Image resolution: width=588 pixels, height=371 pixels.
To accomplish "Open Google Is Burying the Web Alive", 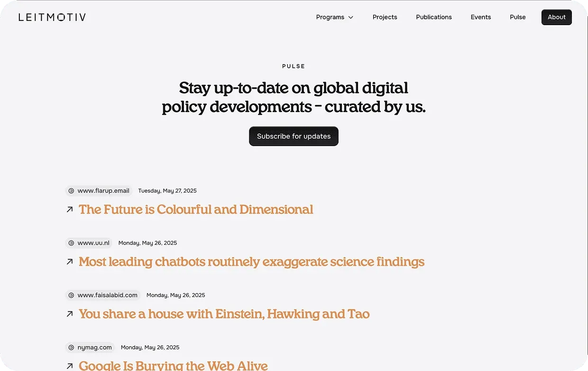I will coord(173,365).
